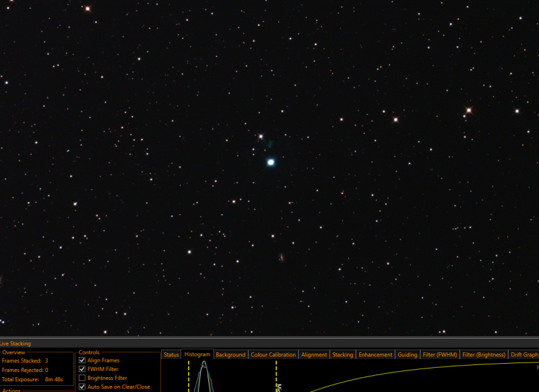Viewport: 539px width, 392px height.
Task: Click the small galaxy below the nebula
Action: (x=282, y=257)
